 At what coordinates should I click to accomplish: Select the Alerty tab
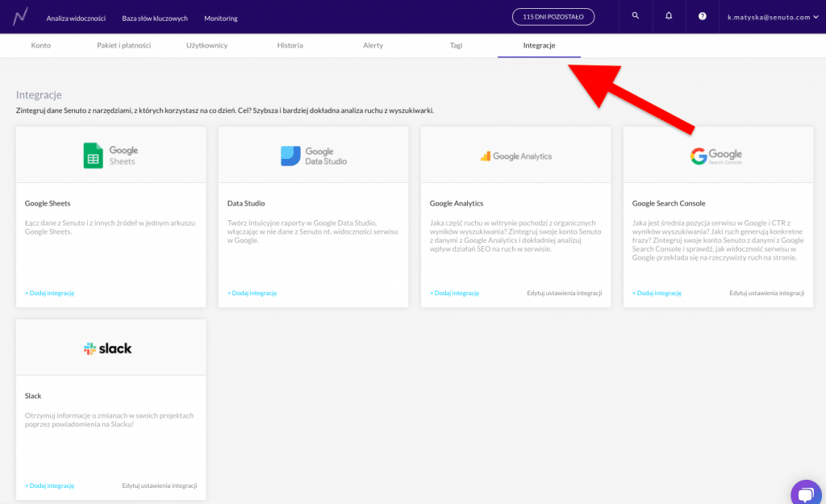tap(373, 46)
